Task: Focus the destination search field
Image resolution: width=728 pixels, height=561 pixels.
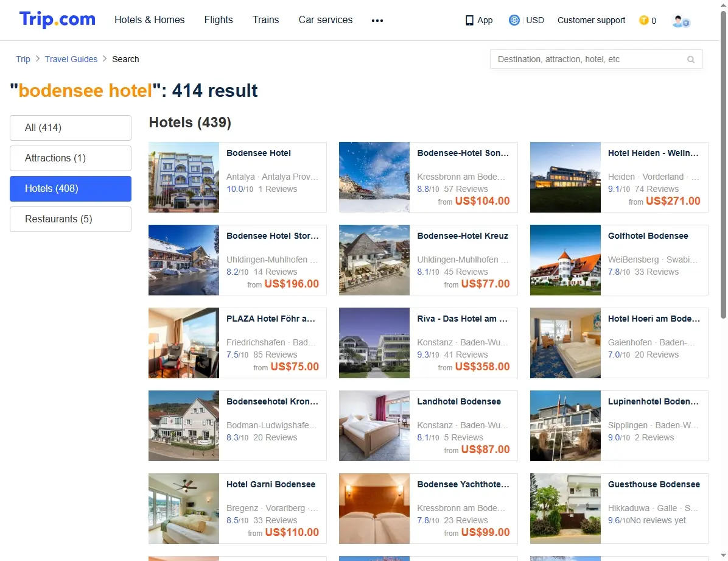Action: coord(596,60)
